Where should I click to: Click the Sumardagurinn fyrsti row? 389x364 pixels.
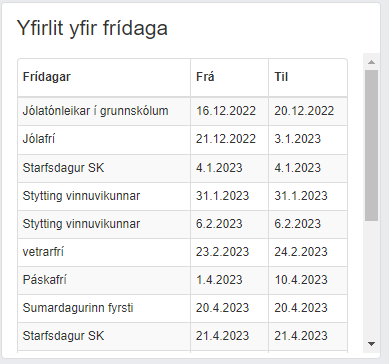tap(182, 308)
